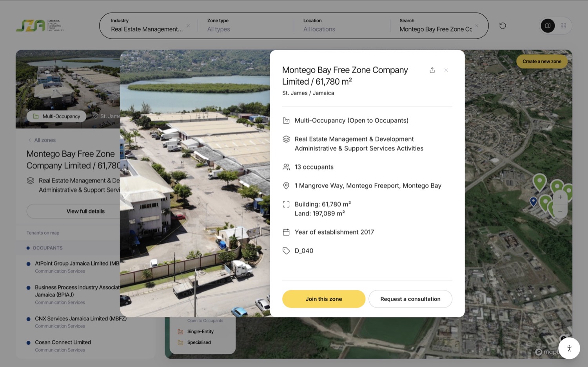Screen dimensions: 588x367
Task: Go to JSEZA home via the logo
Action: (40, 26)
